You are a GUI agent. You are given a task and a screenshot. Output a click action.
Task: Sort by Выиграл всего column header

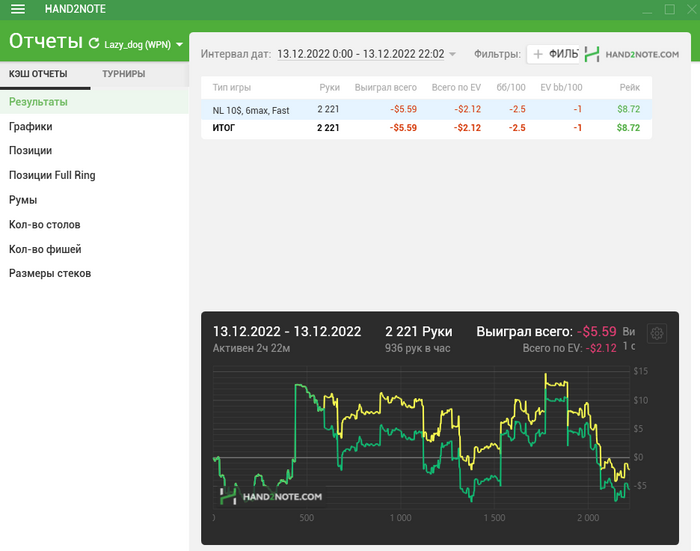[386, 88]
